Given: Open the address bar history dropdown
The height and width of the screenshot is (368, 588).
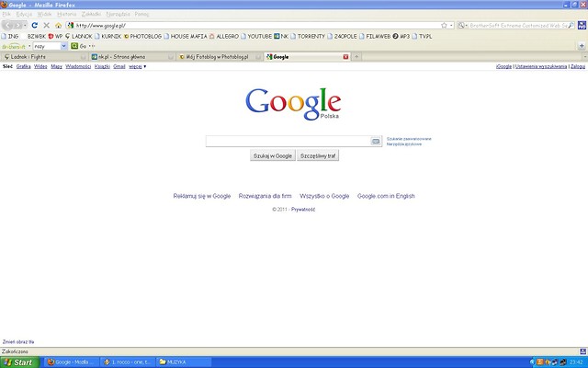Looking at the screenshot, I should (451, 25).
